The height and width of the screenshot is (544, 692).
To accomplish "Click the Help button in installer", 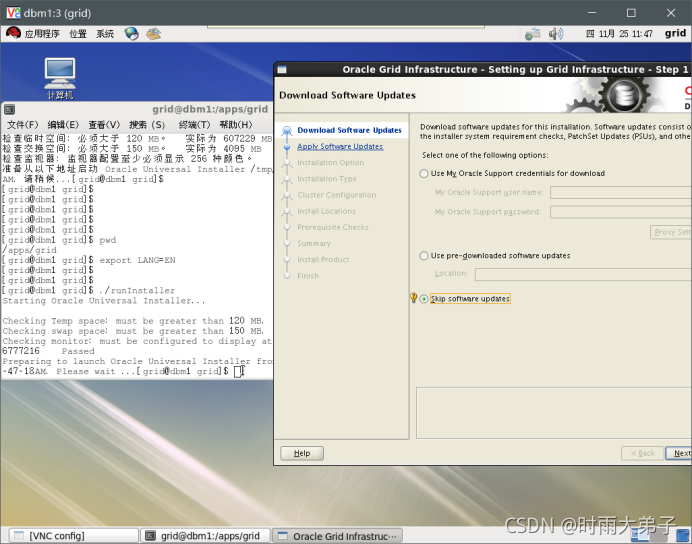I will pyautogui.click(x=302, y=453).
